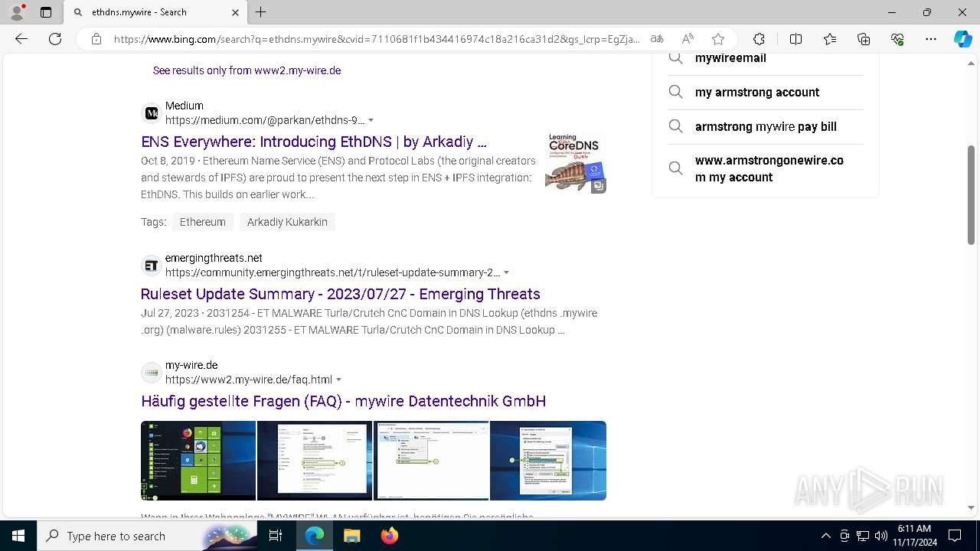Image resolution: width=980 pixels, height=551 pixels.
Task: Click the address bar URL
Action: [377, 39]
